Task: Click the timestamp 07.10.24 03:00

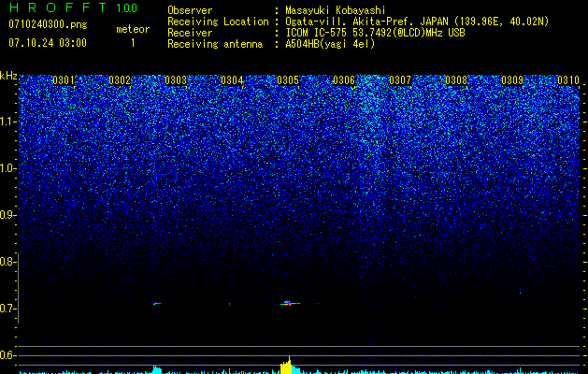Action: (x=48, y=43)
